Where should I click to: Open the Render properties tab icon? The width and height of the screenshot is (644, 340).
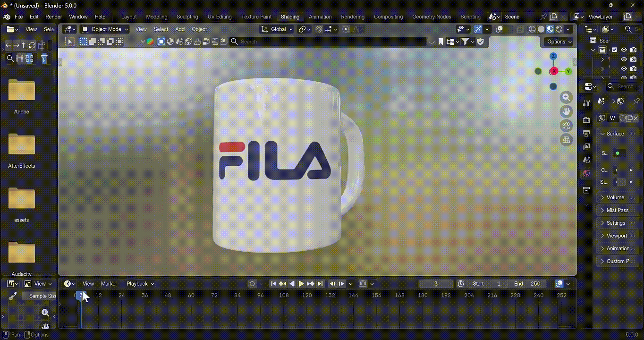click(x=586, y=120)
